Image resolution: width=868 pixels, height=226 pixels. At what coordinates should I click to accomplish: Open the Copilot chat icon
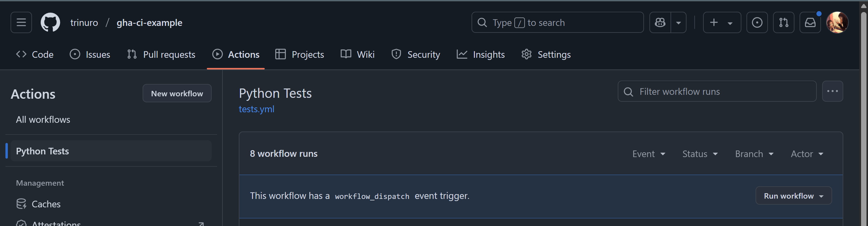tap(660, 23)
